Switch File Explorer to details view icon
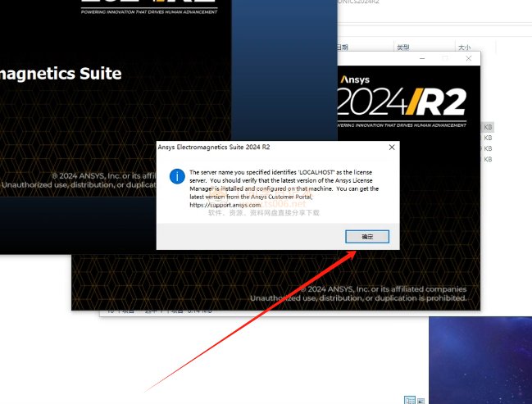532x404 pixels. (410, 400)
